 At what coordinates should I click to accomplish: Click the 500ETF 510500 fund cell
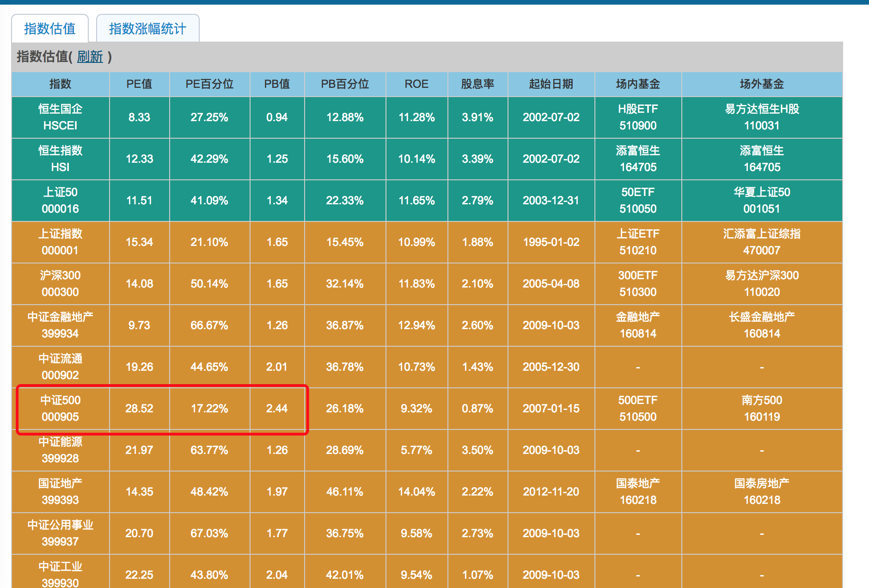click(638, 409)
